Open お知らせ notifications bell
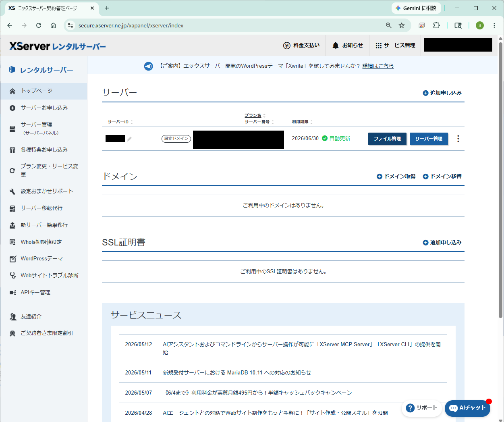This screenshot has width=504, height=422. point(348,46)
